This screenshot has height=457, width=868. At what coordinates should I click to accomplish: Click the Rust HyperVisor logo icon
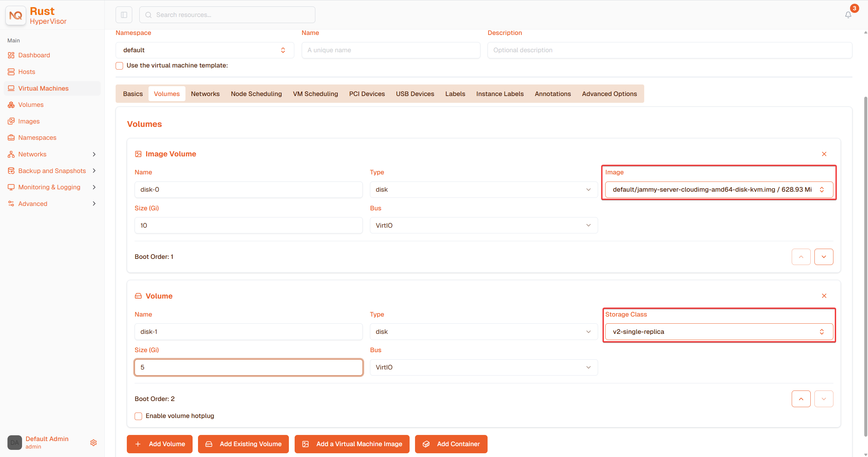(x=16, y=15)
